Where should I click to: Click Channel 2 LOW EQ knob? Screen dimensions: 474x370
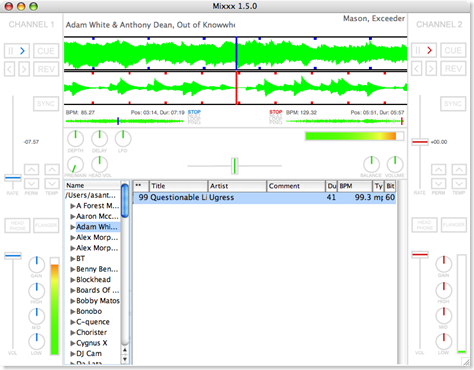tap(444, 342)
